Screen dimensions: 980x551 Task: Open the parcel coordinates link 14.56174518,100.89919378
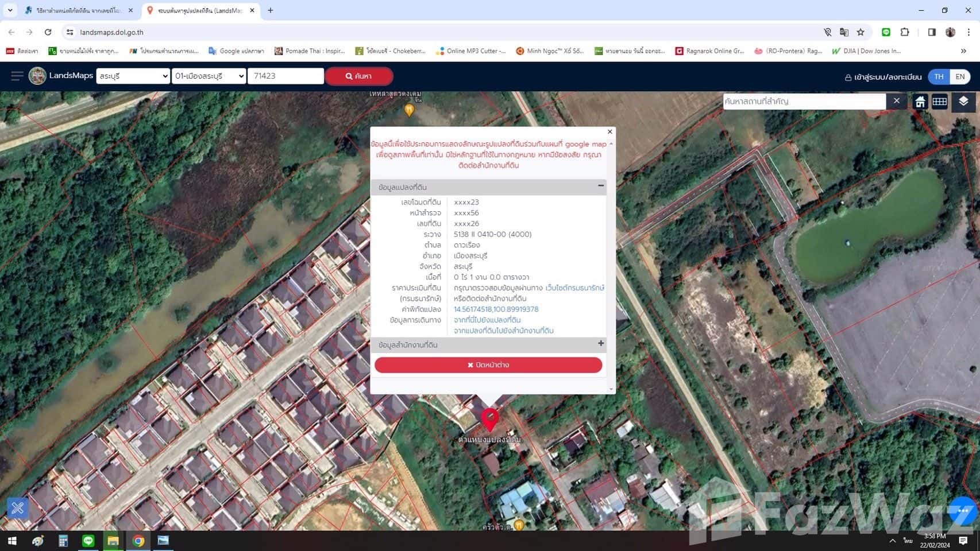pyautogui.click(x=496, y=309)
